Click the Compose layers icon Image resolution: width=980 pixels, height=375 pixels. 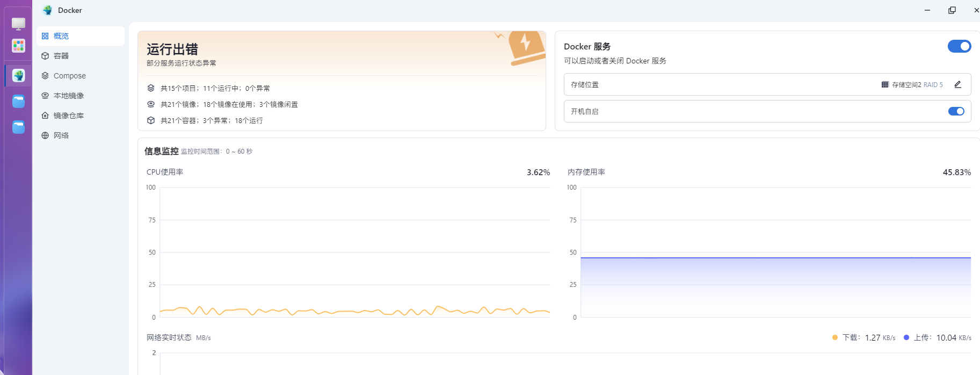(45, 76)
